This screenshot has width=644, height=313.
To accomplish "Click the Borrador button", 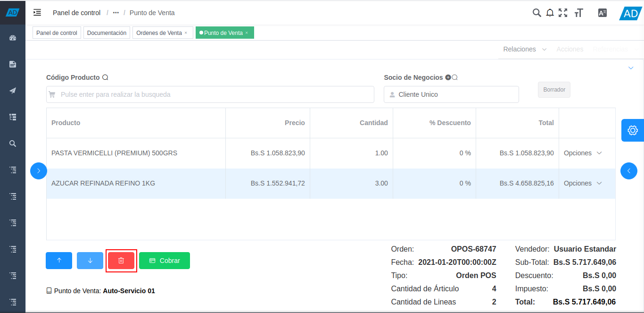I will pos(554,90).
